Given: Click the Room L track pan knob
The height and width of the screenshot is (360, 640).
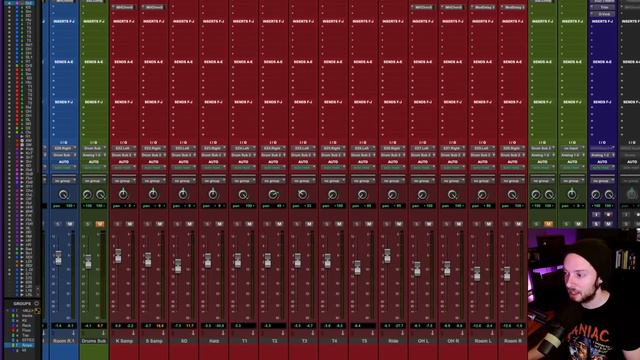Looking at the screenshot, I should click(482, 195).
